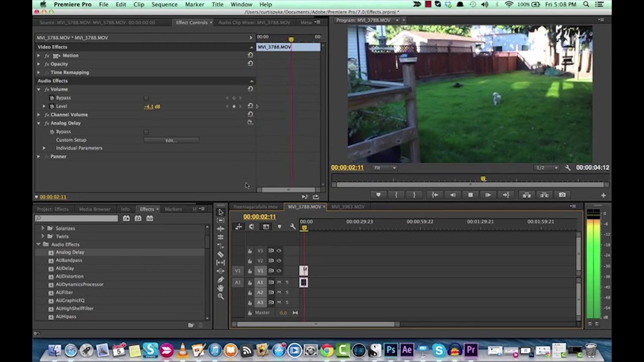The height and width of the screenshot is (362, 644).
Task: Open Photoshop from the Dock
Action: click(x=390, y=350)
